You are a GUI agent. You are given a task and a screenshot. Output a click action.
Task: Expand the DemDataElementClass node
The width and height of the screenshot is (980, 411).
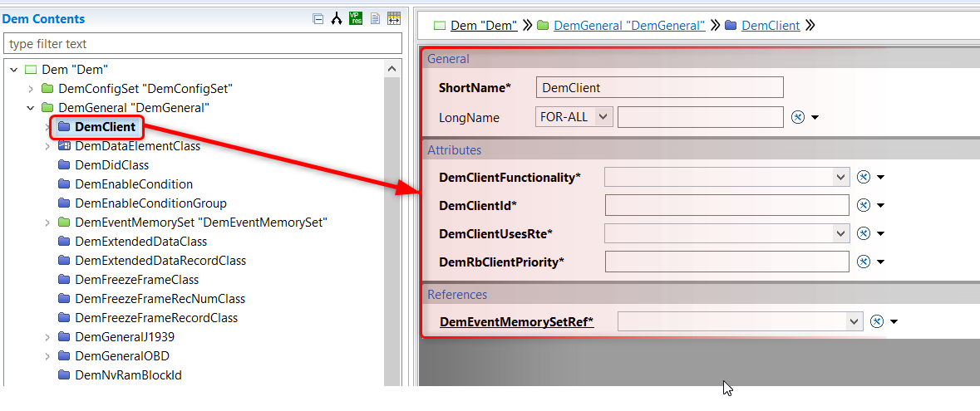tap(47, 146)
